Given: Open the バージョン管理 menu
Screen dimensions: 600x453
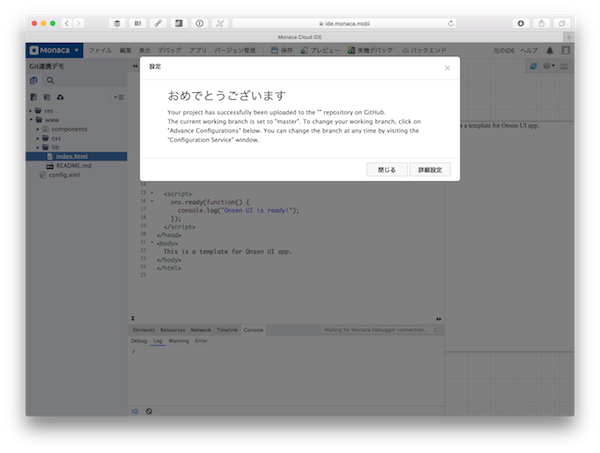Looking at the screenshot, I should 235,50.
